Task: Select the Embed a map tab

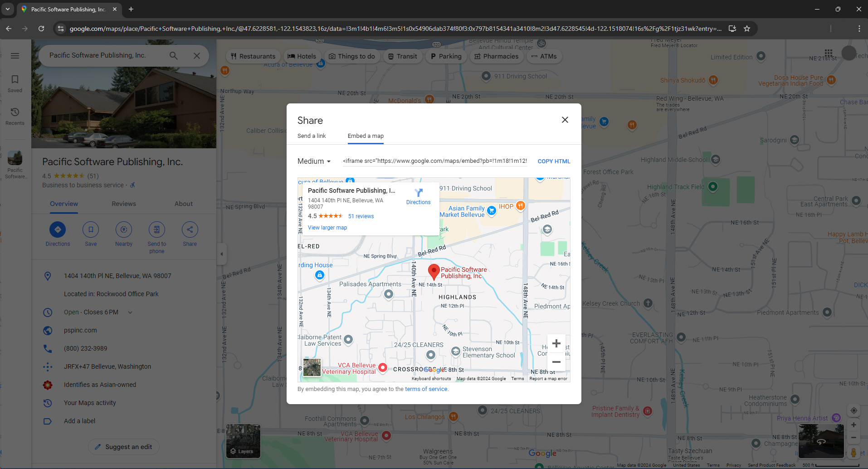Action: (366, 136)
